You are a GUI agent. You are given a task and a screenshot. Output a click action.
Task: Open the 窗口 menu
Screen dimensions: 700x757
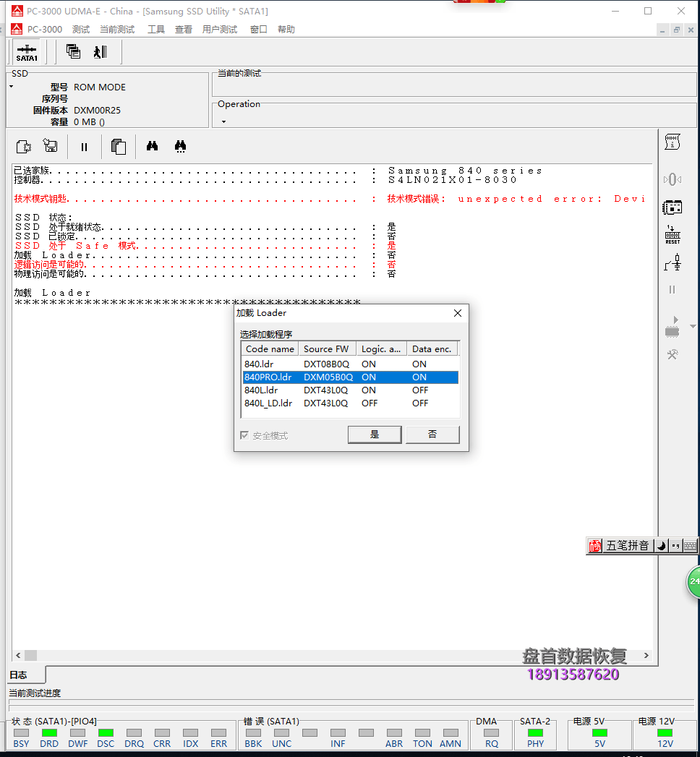[259, 30]
